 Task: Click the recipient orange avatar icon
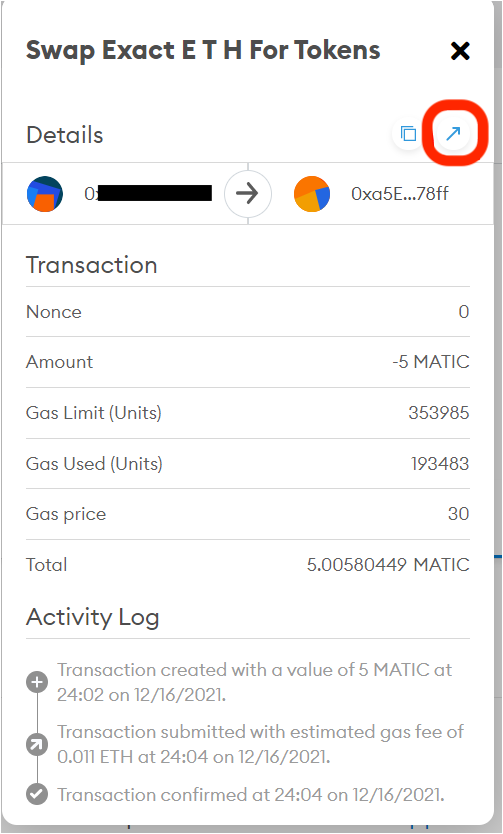(x=312, y=194)
